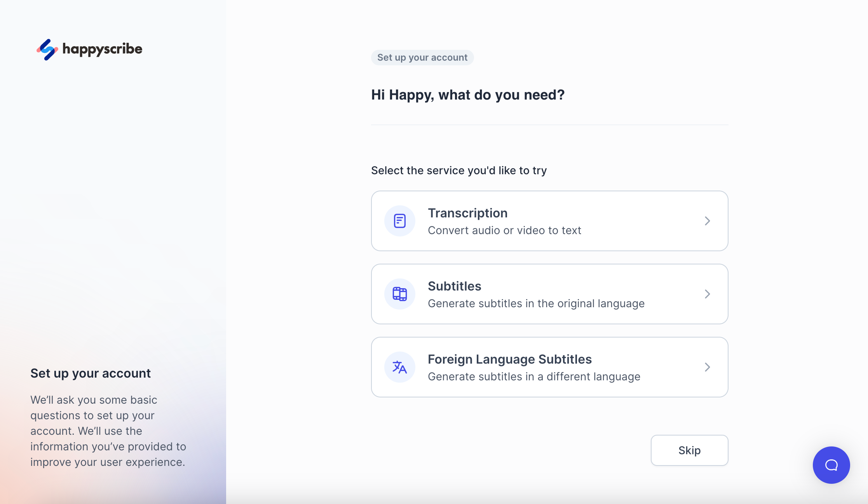Click sidebar 'Set up your account' heading
This screenshot has height=504, width=868.
91,373
